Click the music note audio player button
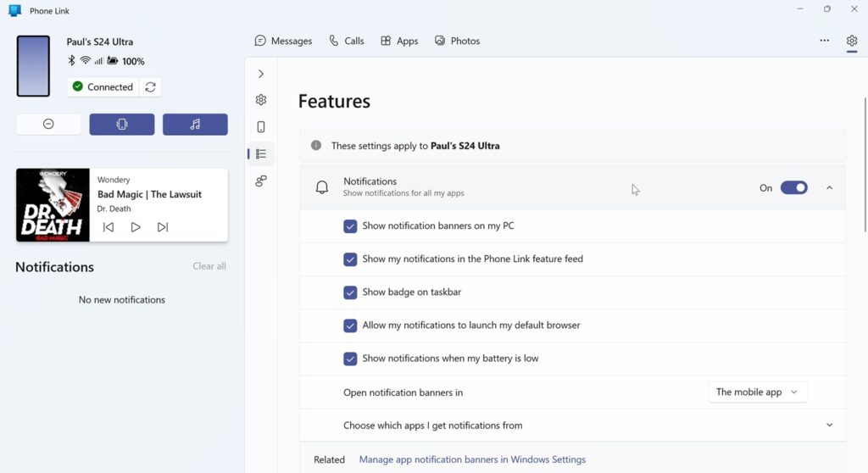 tap(195, 124)
